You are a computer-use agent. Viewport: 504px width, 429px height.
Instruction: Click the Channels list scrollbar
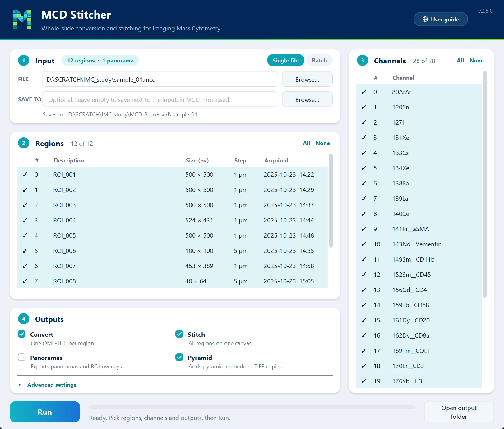click(x=485, y=185)
